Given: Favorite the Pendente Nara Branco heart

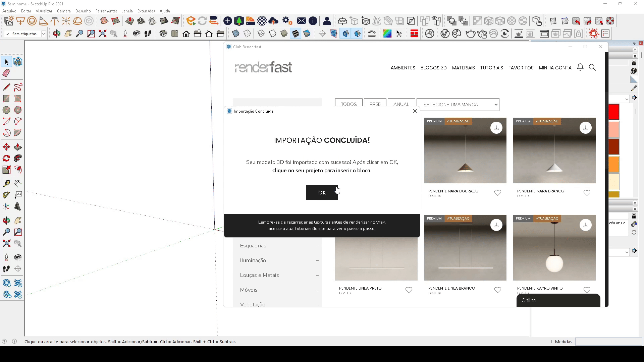Looking at the screenshot, I should pyautogui.click(x=587, y=193).
